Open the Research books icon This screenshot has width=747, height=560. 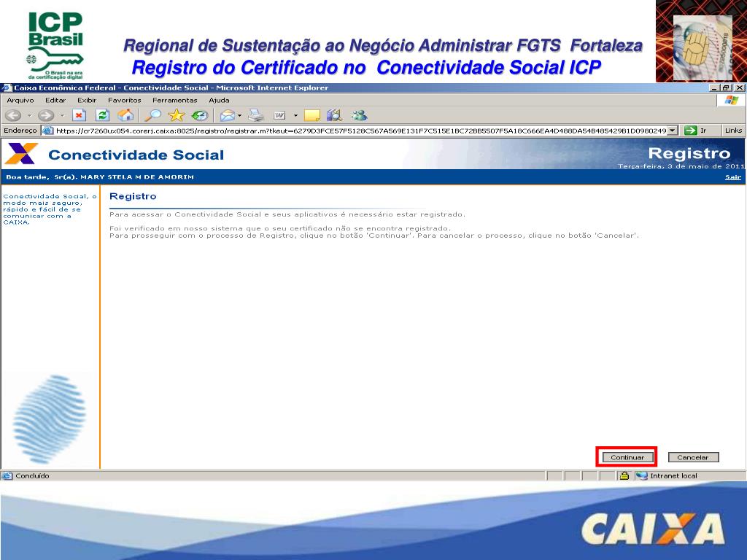[x=334, y=115]
